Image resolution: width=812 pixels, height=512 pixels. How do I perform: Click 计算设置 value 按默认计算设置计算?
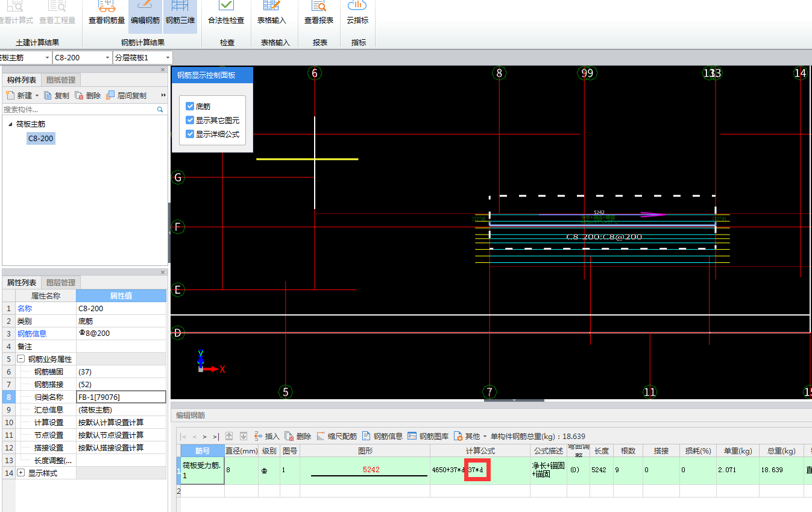click(121, 422)
